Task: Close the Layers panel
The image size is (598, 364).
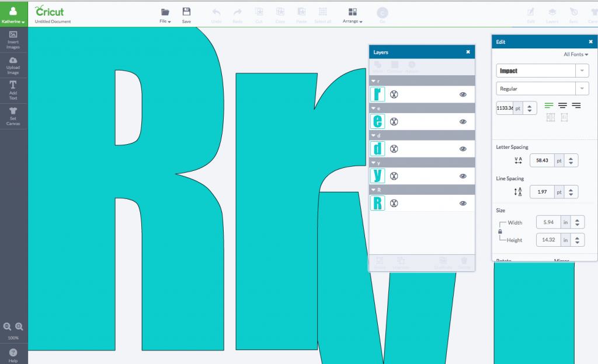Action: click(x=468, y=52)
